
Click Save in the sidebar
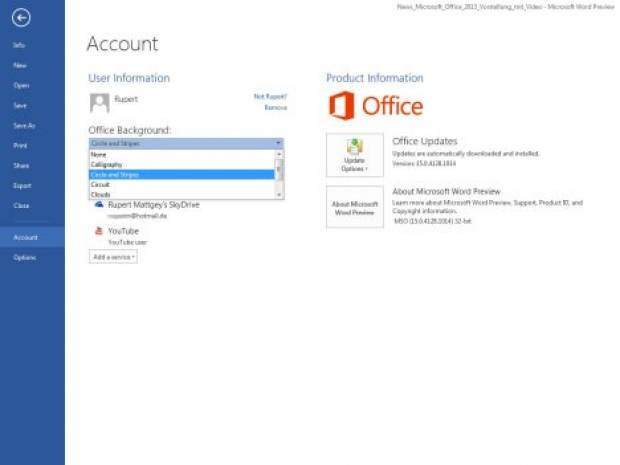coord(20,106)
